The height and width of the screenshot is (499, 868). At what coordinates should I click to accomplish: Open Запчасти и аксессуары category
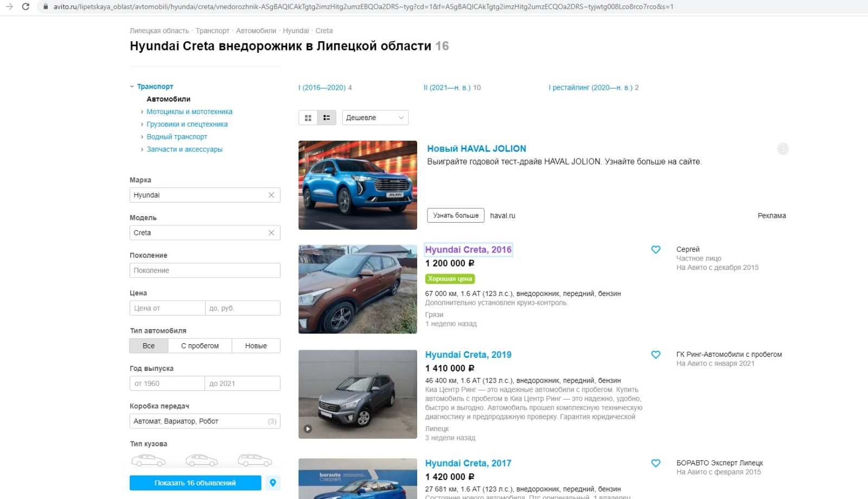[184, 149]
